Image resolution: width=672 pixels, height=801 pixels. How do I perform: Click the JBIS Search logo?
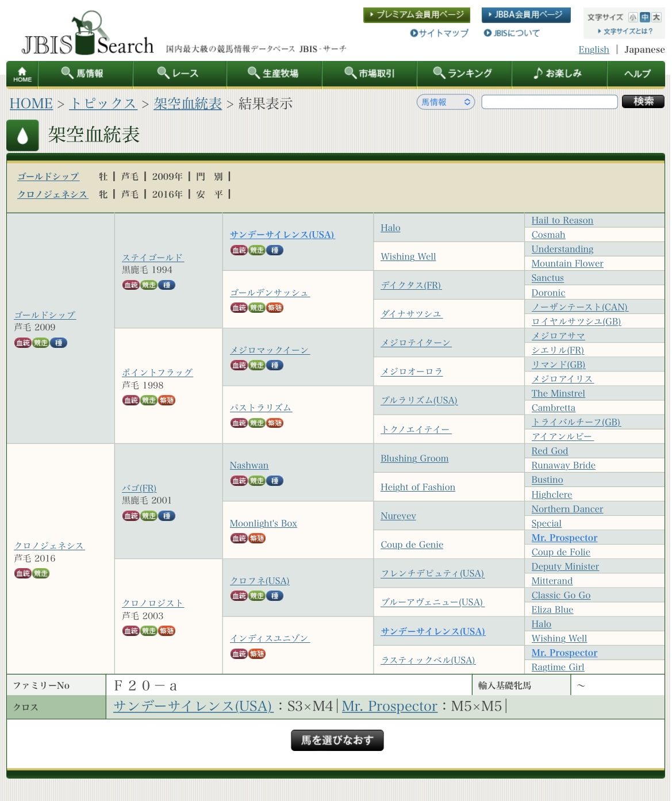[87, 35]
